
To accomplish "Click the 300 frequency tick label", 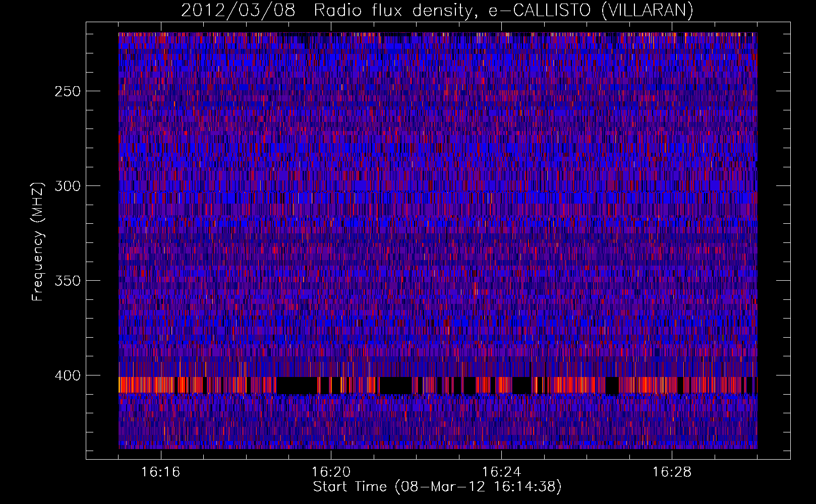I will (x=68, y=186).
